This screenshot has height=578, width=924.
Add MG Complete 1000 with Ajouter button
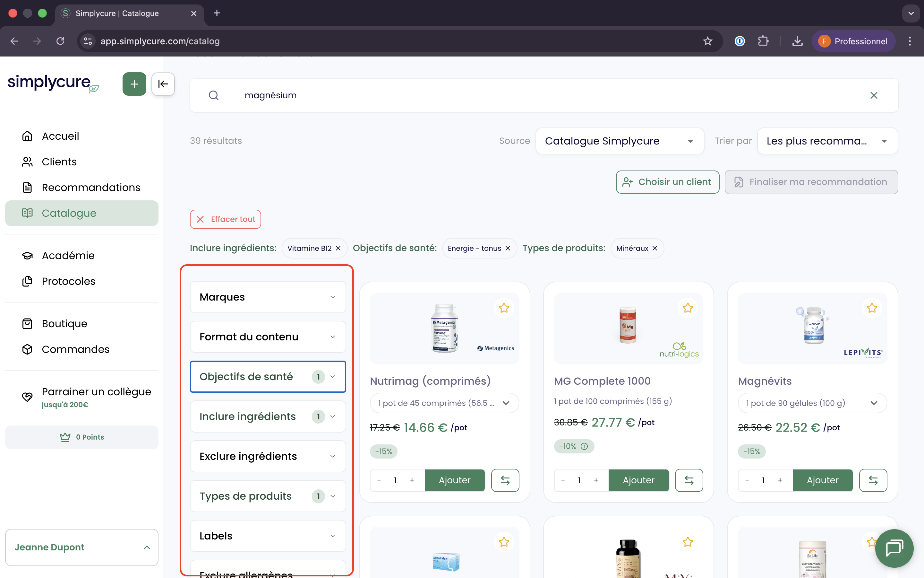point(638,480)
